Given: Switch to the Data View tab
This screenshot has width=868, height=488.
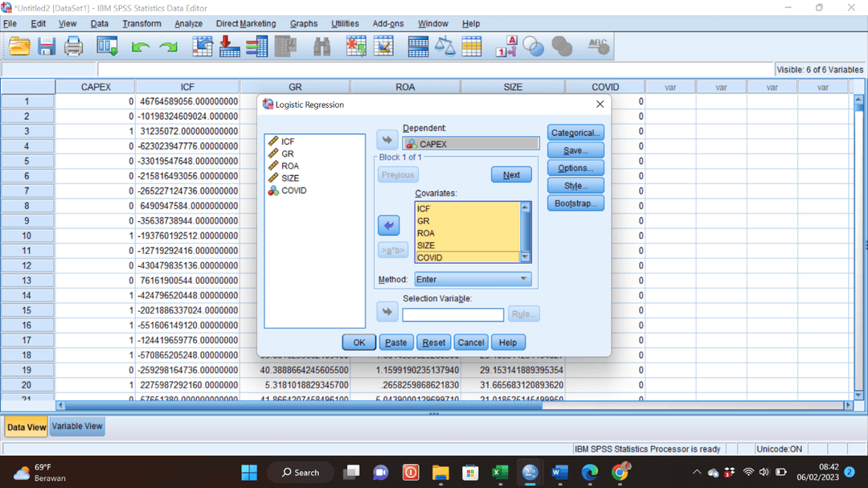Looking at the screenshot, I should (26, 427).
